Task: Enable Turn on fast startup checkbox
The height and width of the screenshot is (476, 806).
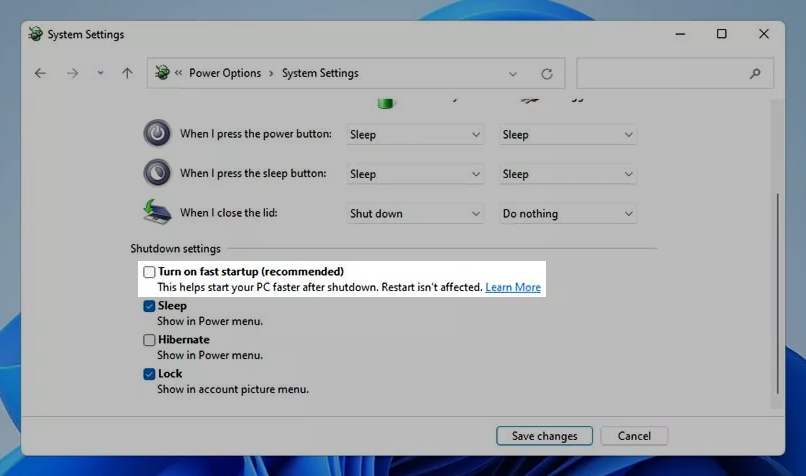Action: pyautogui.click(x=149, y=272)
